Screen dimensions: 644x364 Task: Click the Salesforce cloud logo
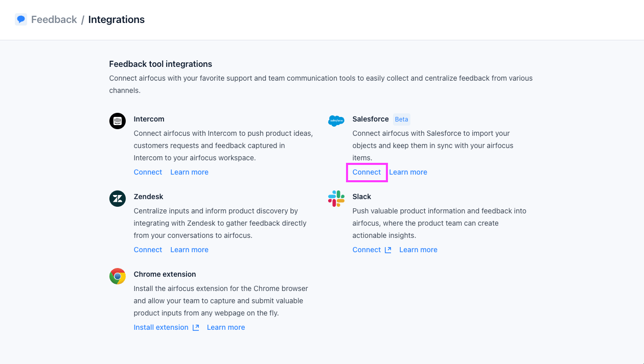click(x=336, y=121)
